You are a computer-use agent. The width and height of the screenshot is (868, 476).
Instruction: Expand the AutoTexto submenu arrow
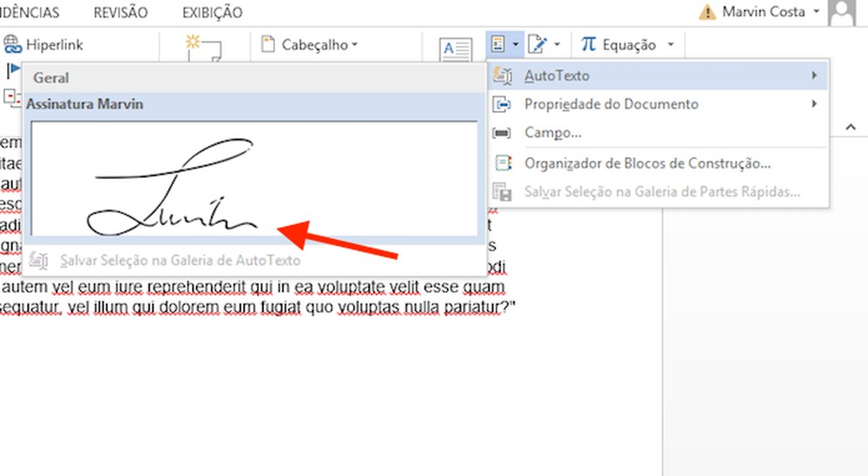[x=814, y=76]
